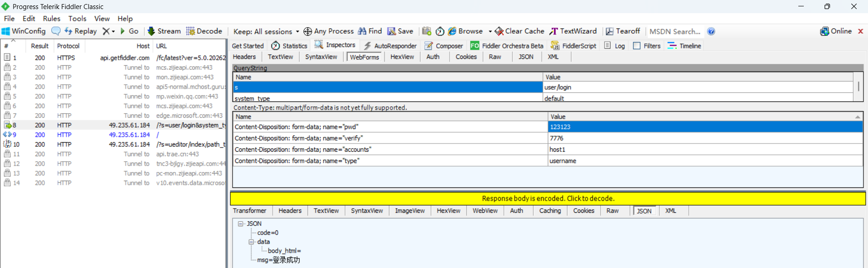Click the Go resume button
The width and height of the screenshot is (868, 268).
coord(129,31)
